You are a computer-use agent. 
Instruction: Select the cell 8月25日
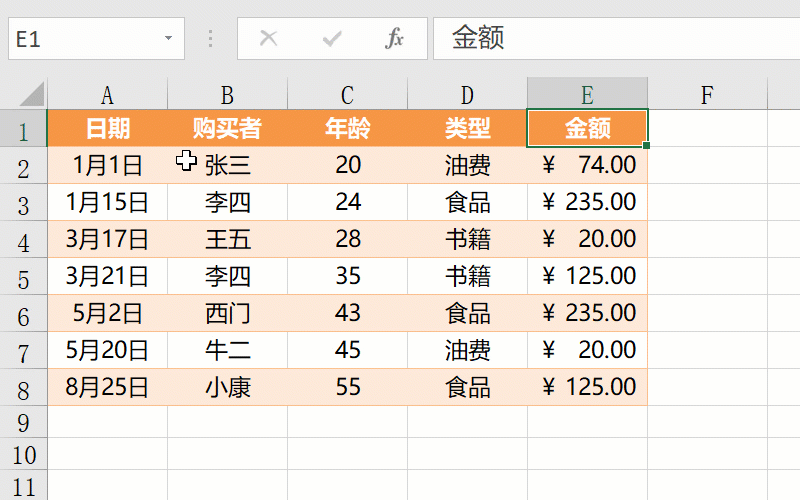coord(107,387)
